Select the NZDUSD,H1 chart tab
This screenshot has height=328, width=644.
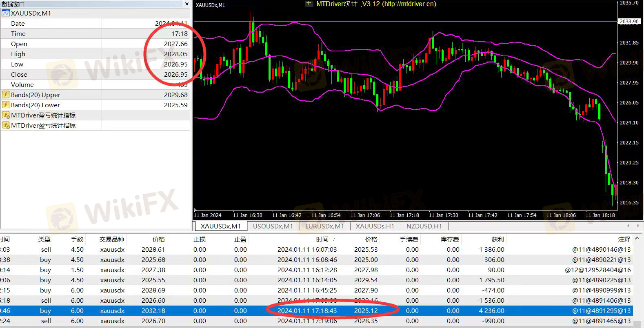pyautogui.click(x=424, y=226)
